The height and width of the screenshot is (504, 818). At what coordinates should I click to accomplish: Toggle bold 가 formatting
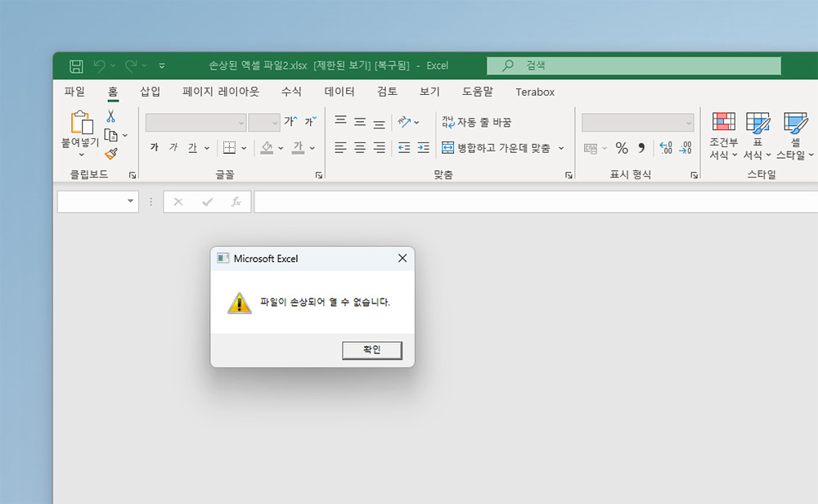(x=155, y=147)
